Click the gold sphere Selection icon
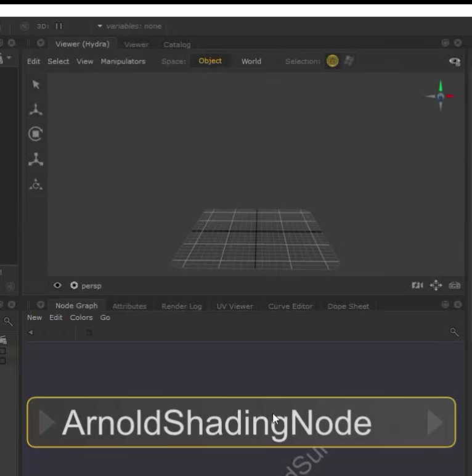This screenshot has height=476, width=472. pyautogui.click(x=333, y=61)
